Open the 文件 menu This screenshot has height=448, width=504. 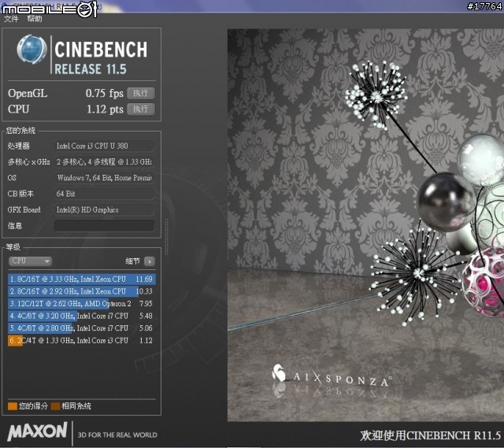tap(11, 19)
